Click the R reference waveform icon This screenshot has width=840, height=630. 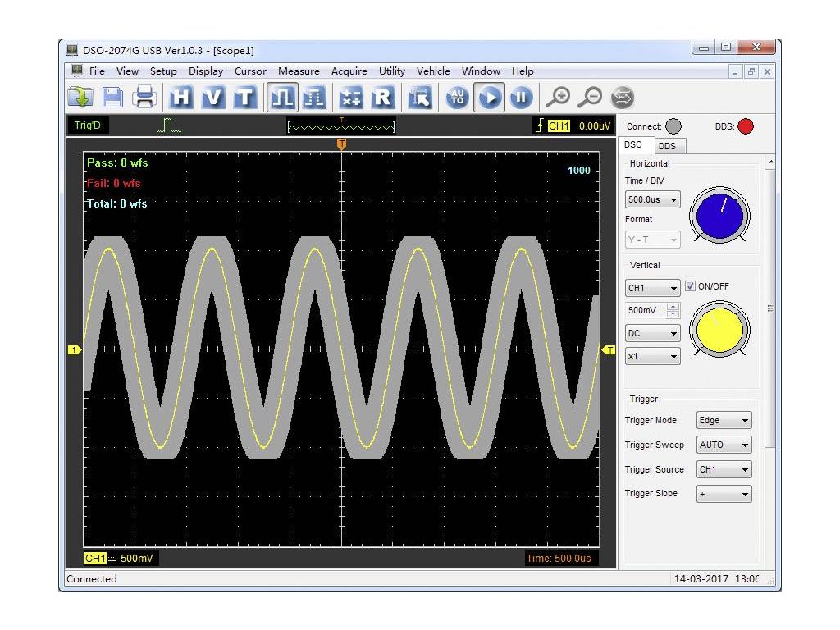click(x=382, y=98)
